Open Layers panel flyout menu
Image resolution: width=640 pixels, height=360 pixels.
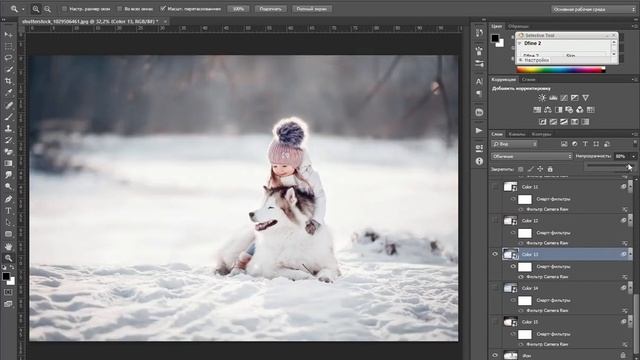click(x=635, y=134)
